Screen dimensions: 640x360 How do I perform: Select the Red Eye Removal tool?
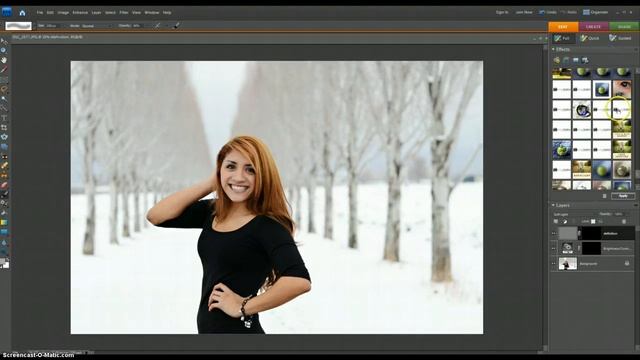coord(4,156)
